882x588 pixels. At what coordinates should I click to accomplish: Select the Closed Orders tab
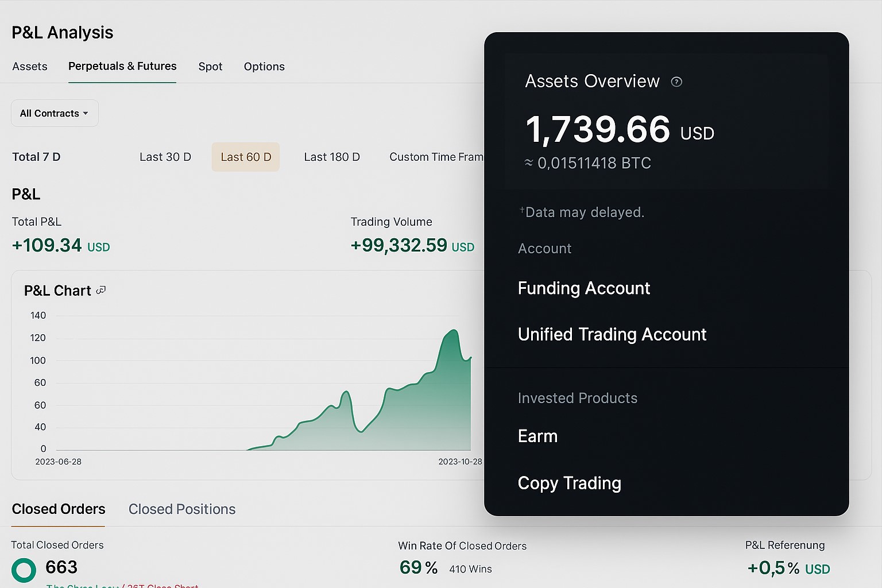pyautogui.click(x=58, y=509)
